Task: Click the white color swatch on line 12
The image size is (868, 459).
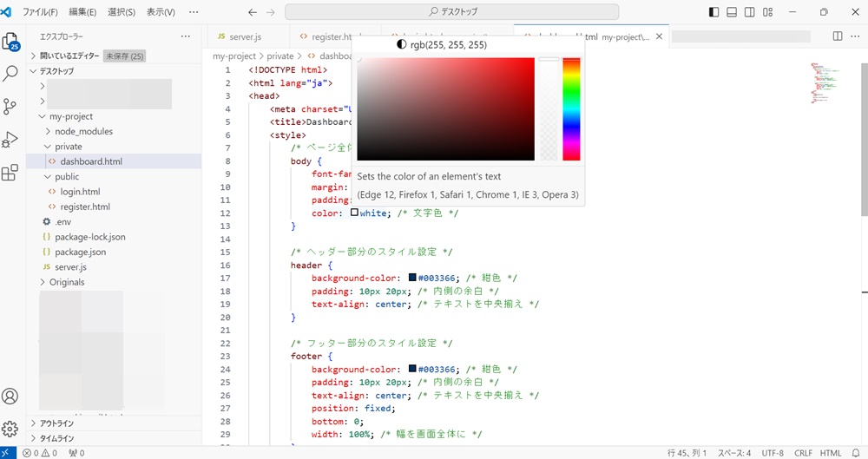Action: point(354,213)
